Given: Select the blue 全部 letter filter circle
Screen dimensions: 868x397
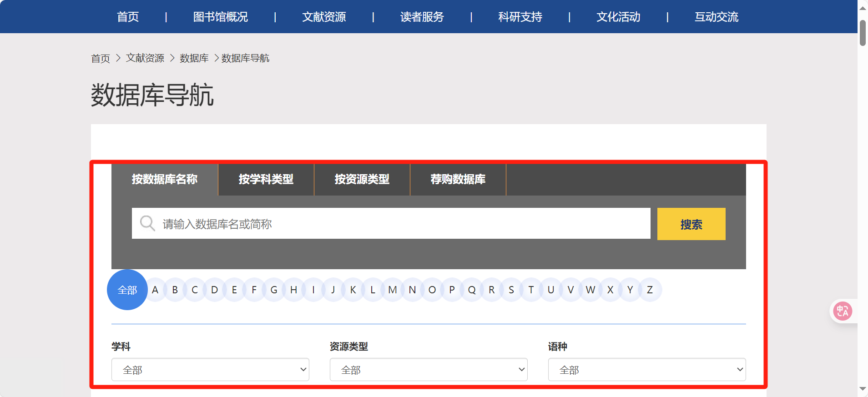Looking at the screenshot, I should (127, 290).
